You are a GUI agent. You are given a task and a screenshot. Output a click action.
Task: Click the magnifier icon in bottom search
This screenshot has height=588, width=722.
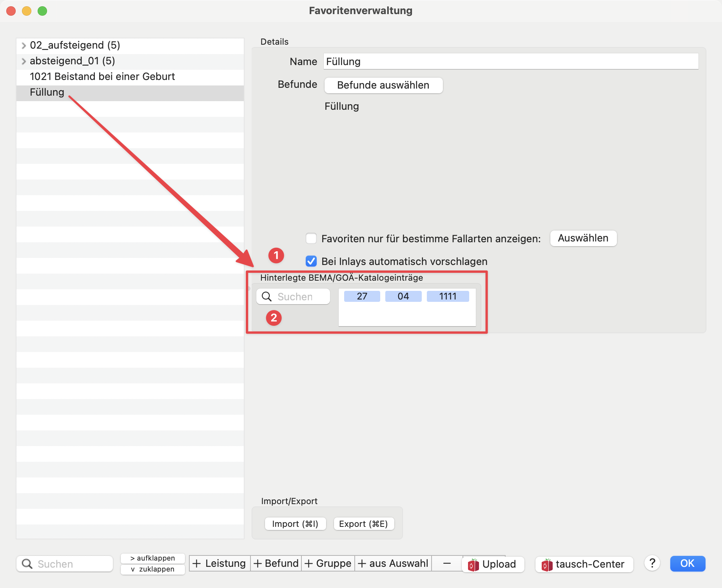tap(27, 564)
